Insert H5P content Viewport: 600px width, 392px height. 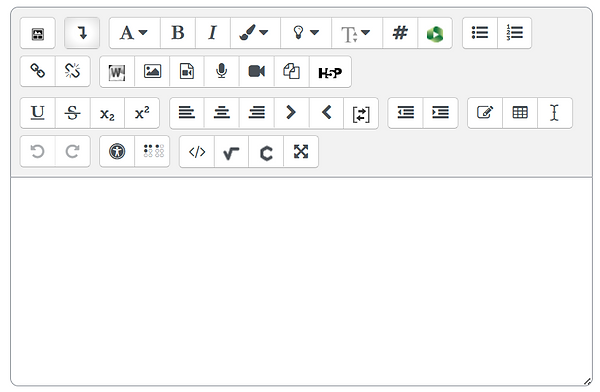(330, 72)
